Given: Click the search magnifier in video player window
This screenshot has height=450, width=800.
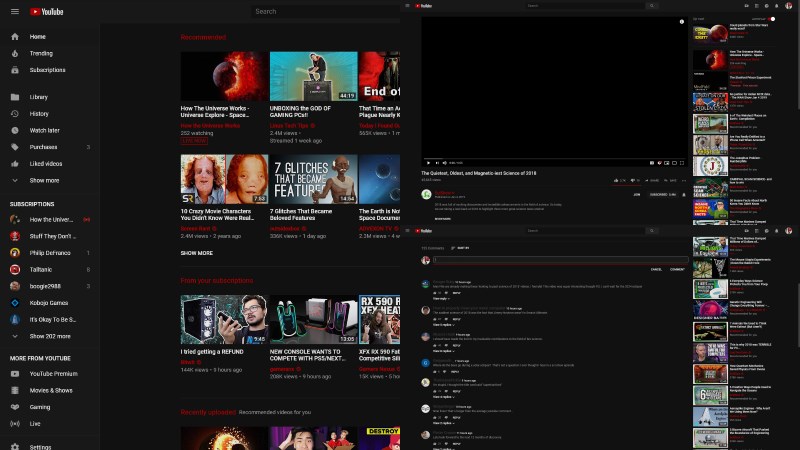Looking at the screenshot, I should click(x=652, y=6).
